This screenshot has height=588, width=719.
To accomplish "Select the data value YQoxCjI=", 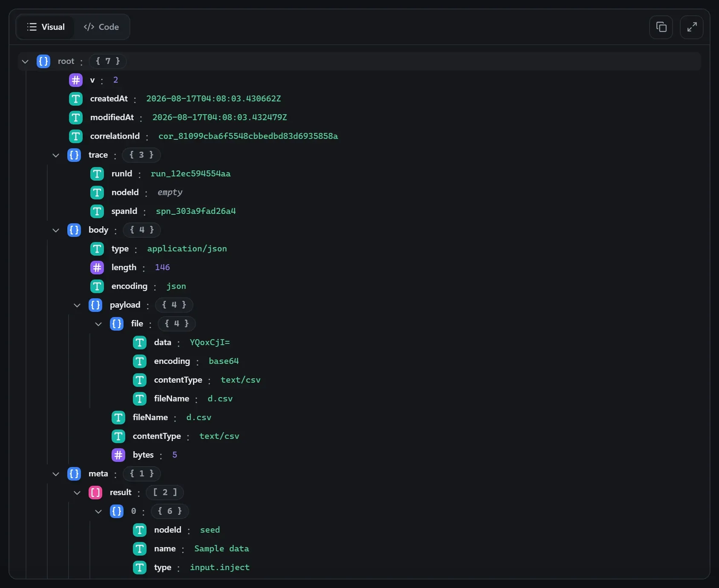I will pyautogui.click(x=210, y=343).
